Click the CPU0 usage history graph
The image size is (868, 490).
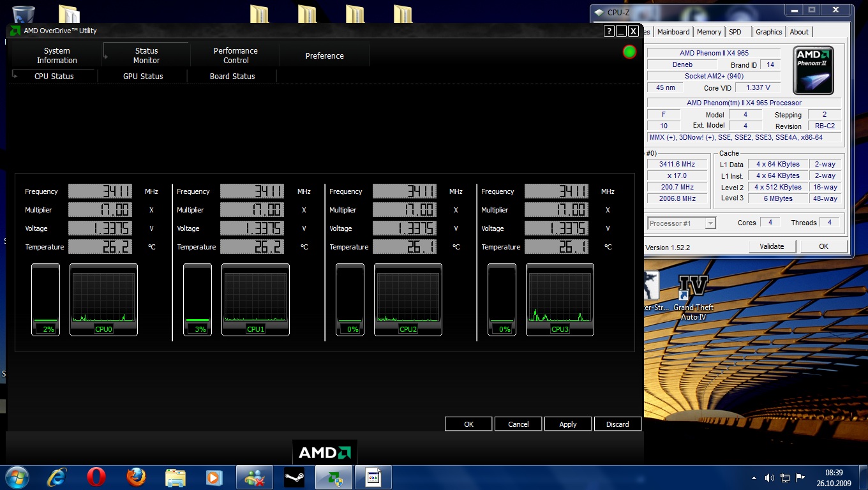[x=103, y=299]
